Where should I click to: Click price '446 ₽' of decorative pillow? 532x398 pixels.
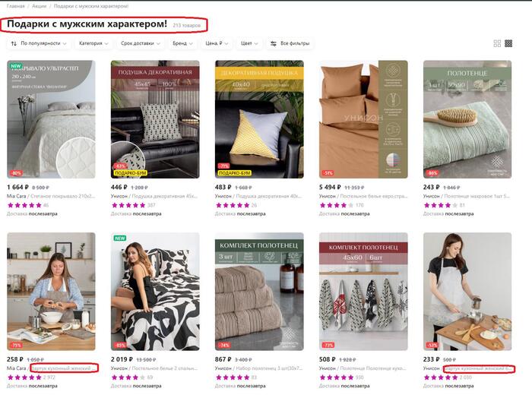(x=119, y=187)
